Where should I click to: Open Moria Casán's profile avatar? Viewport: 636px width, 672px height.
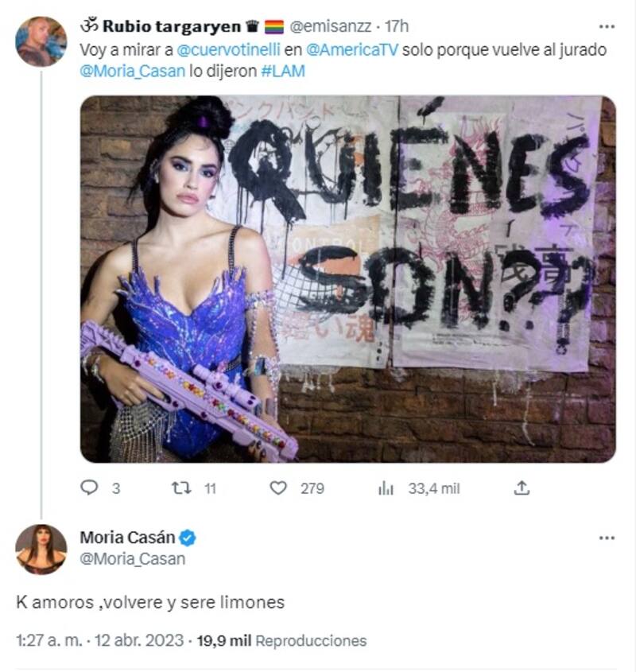(41, 550)
